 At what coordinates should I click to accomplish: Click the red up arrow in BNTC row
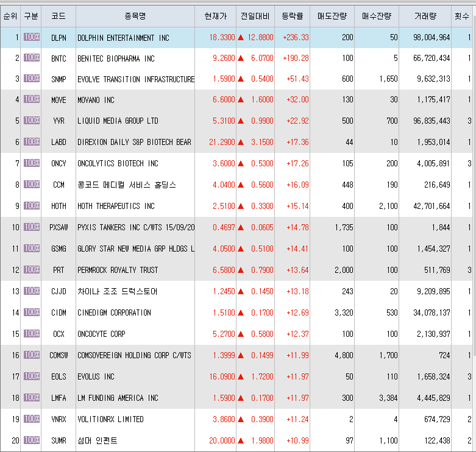241,58
